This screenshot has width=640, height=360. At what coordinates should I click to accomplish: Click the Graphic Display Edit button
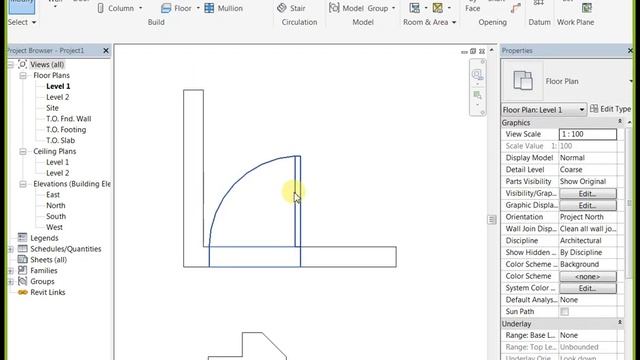click(x=588, y=205)
